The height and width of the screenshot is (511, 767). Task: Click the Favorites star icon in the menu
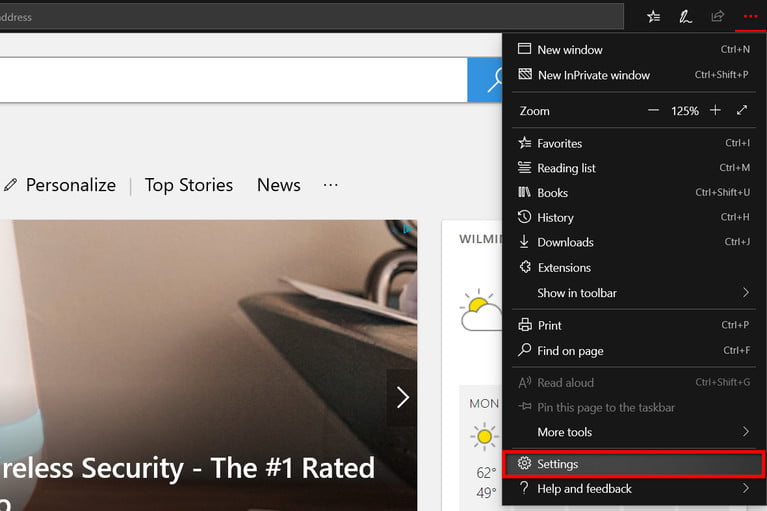pos(525,143)
